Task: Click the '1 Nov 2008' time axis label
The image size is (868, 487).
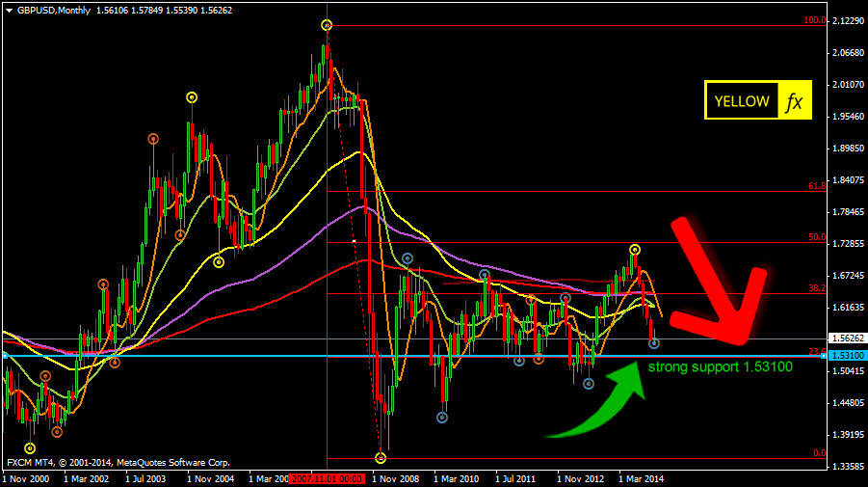Action: (x=395, y=478)
